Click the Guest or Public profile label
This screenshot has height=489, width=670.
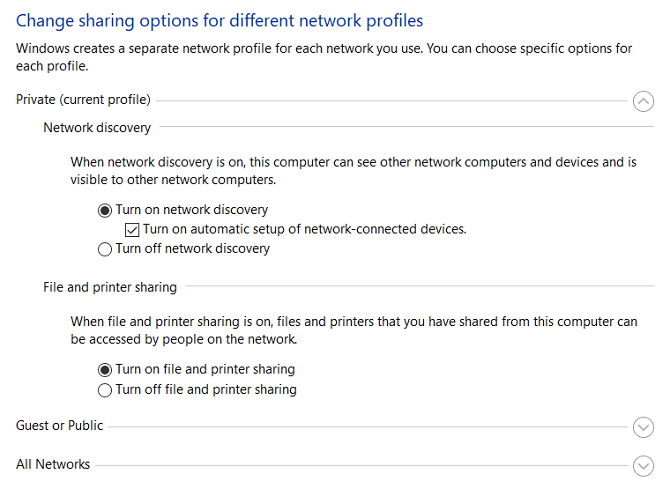(59, 425)
